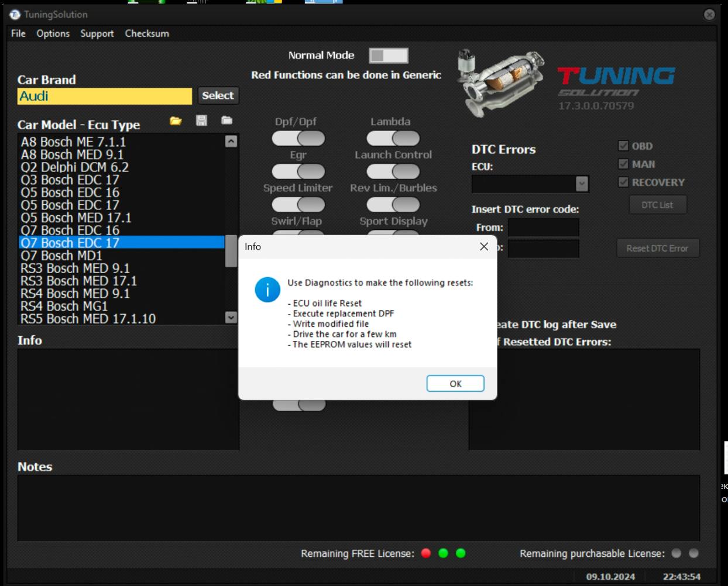Viewport: 728px width, 586px height.
Task: Click the date 09.10.2024 in status bar
Action: (610, 577)
